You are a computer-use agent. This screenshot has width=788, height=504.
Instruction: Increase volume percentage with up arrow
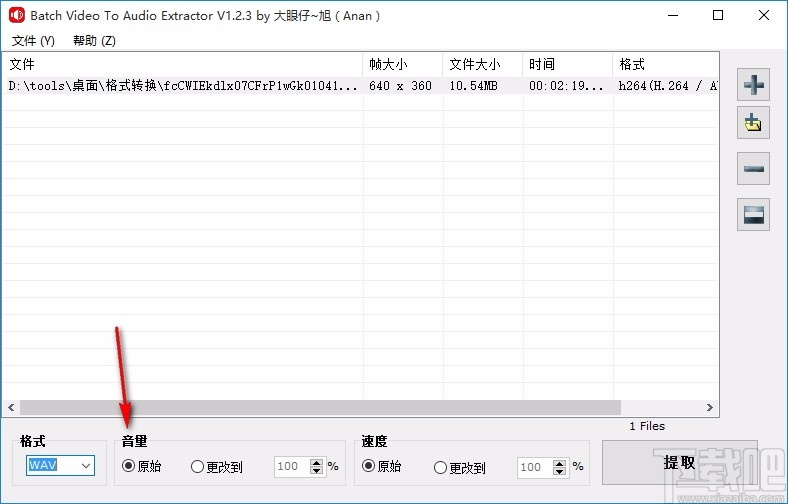pyautogui.click(x=317, y=462)
